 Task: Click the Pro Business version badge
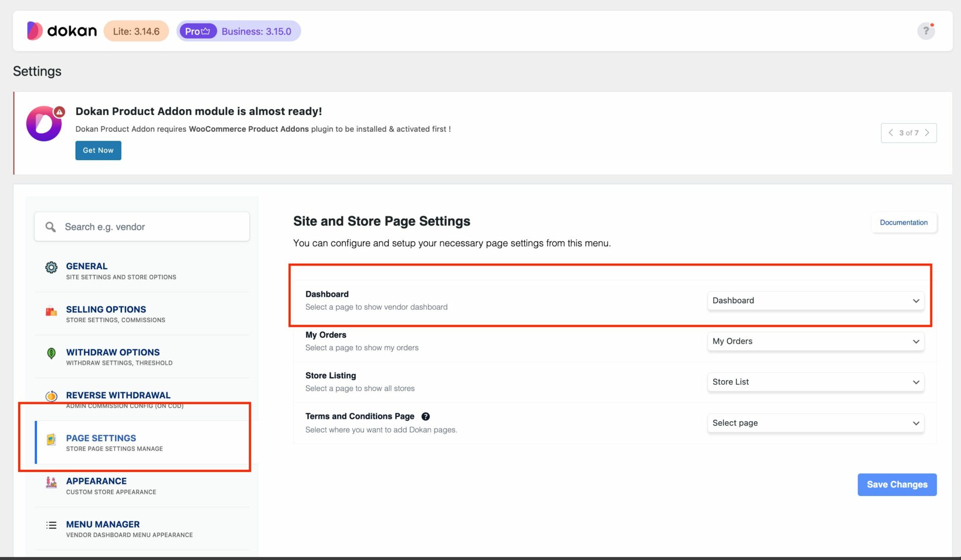[239, 32]
